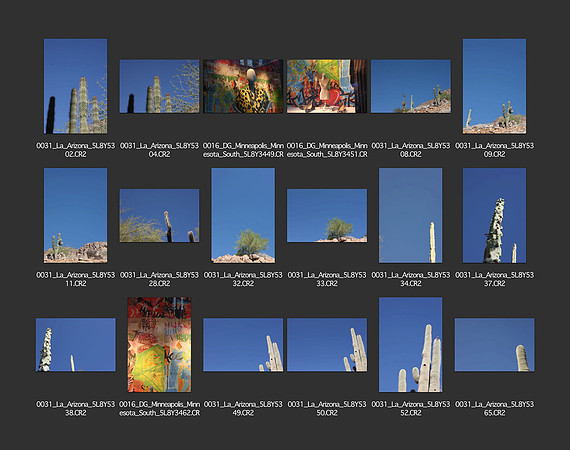Select thumbnail of 0031_La_Arizona_5L8Y5304.CR2

click(x=160, y=86)
